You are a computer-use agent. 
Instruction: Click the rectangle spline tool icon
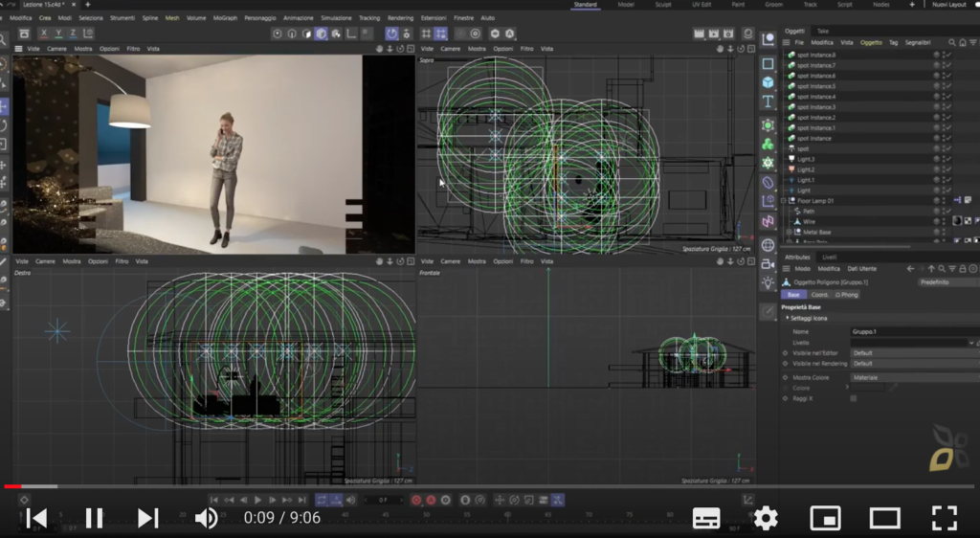768,64
